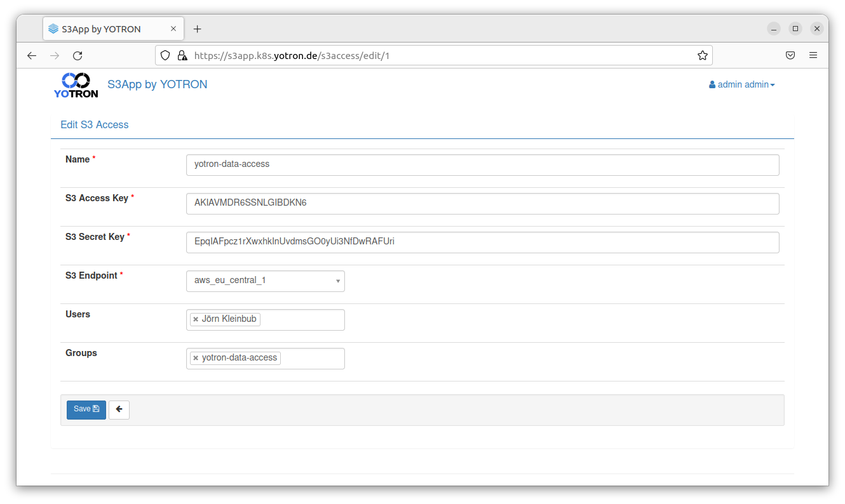Click the Users label
Image resolution: width=845 pixels, height=504 pixels.
(78, 314)
